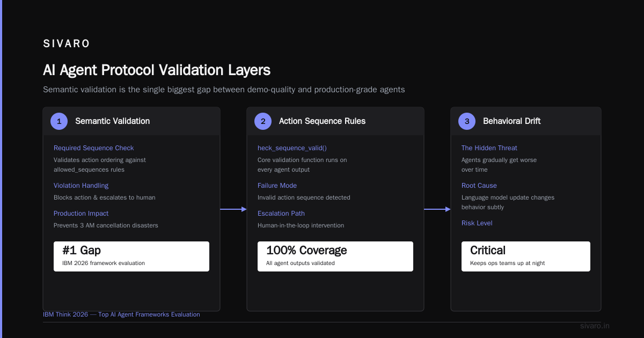Click the "100% Coverage" stat headline
The width and height of the screenshot is (644, 338).
[x=306, y=251]
